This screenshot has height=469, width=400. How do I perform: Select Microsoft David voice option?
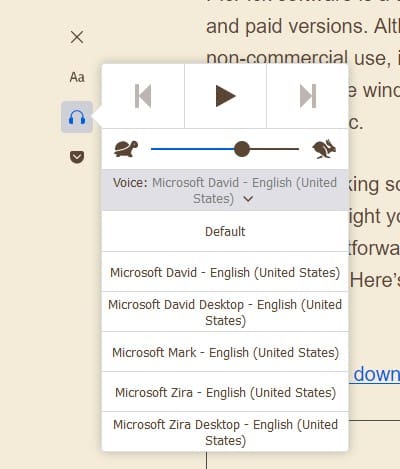tap(225, 272)
